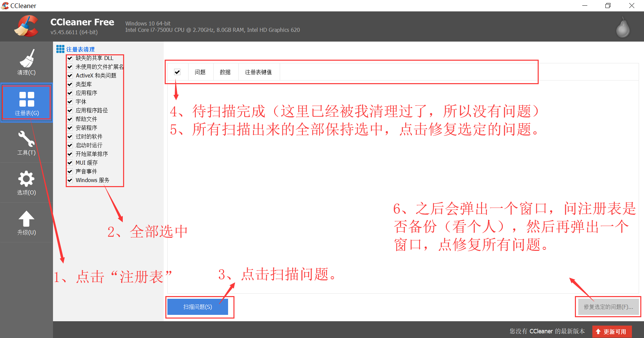Uncheck the 应用程序 checkbox

pos(70,93)
